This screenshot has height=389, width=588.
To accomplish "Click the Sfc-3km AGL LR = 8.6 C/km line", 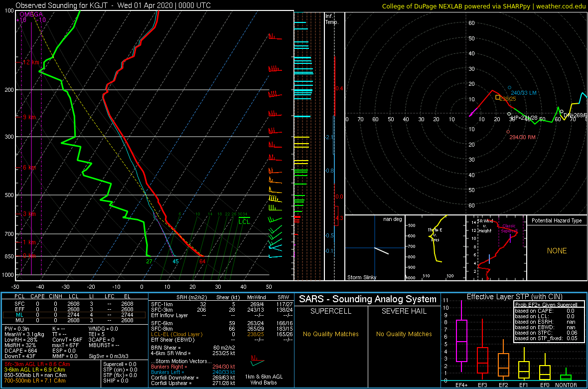I will coord(37,365).
